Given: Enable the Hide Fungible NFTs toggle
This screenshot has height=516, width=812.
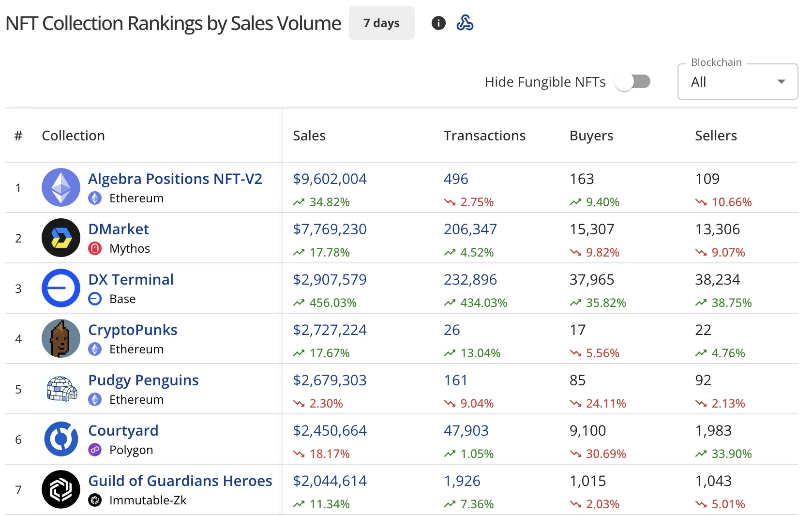Looking at the screenshot, I should click(633, 81).
